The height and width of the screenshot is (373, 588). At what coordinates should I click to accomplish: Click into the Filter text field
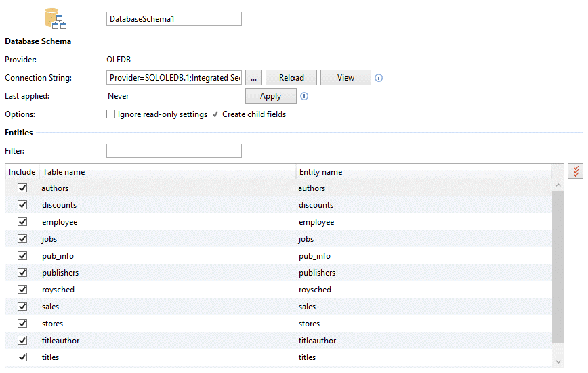174,150
